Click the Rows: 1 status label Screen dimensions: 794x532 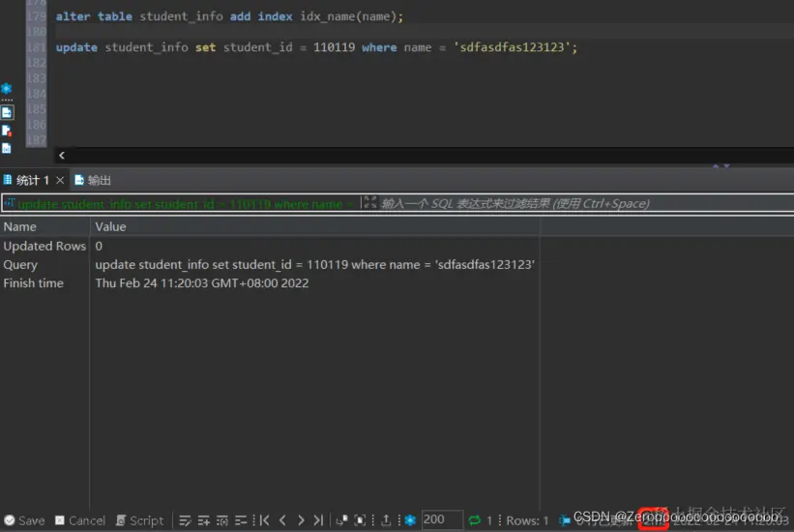[527, 520]
